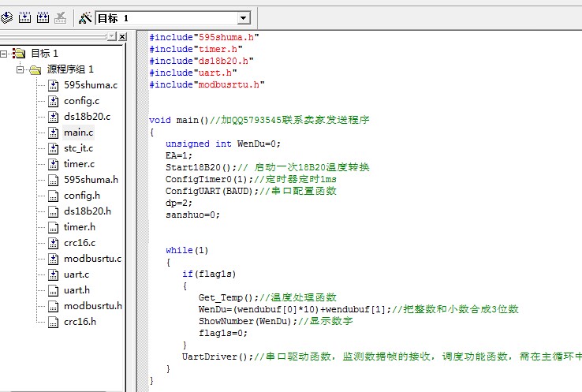Select the 源程序组 1 group label

(x=70, y=69)
